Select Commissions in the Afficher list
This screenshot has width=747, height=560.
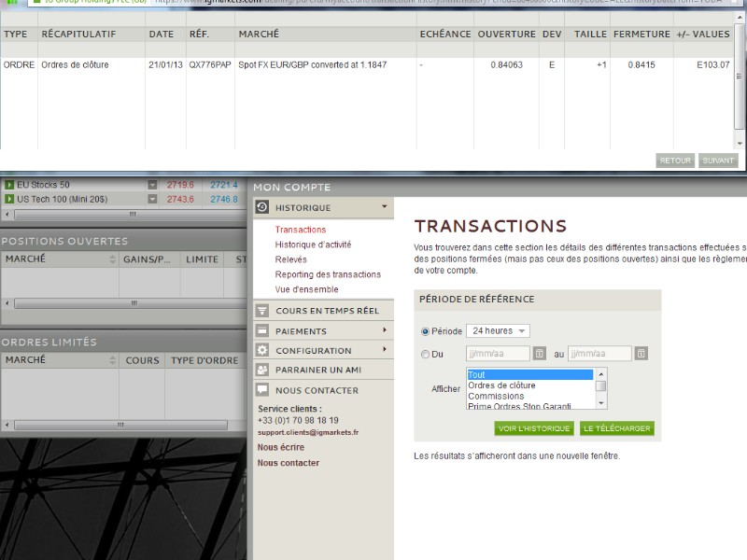pos(530,396)
